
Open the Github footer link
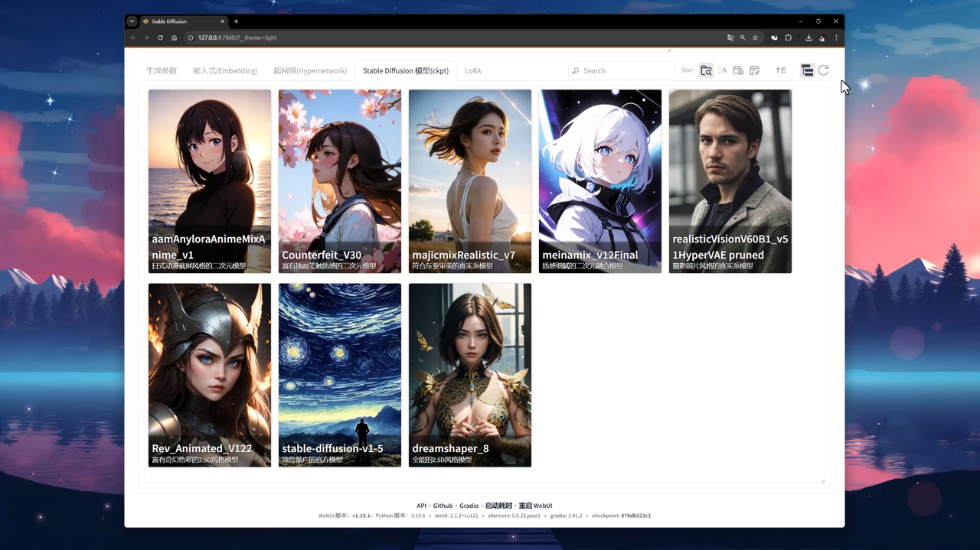[443, 506]
